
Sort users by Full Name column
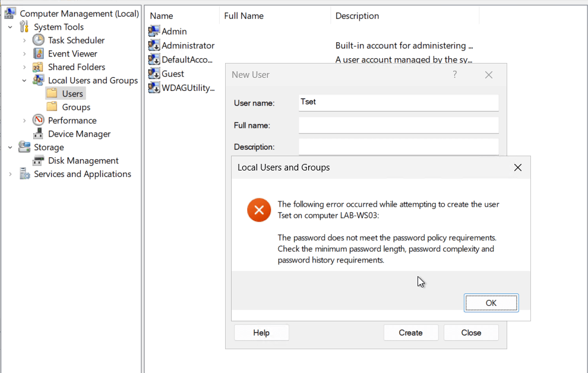click(x=244, y=16)
